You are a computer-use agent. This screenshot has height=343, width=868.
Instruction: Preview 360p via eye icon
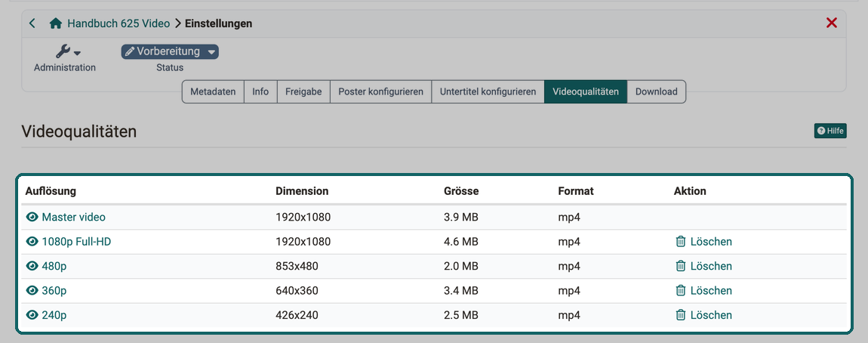(x=32, y=290)
